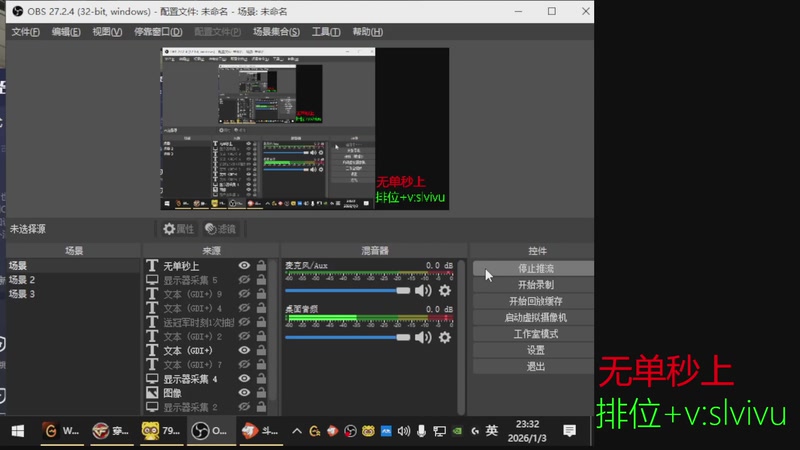This screenshot has height=450, width=800.
Task: Open 麦克风/Aux mixer gear settings
Action: coord(445,291)
